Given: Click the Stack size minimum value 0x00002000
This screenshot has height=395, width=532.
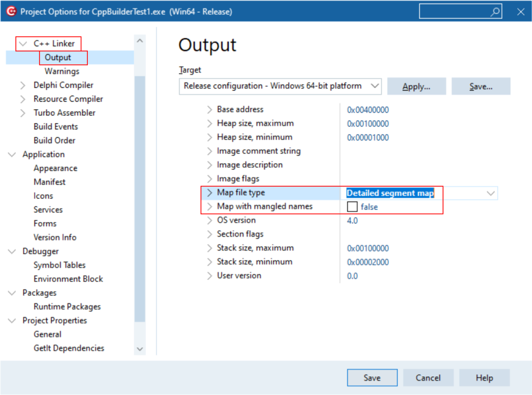Looking at the screenshot, I should click(368, 262).
